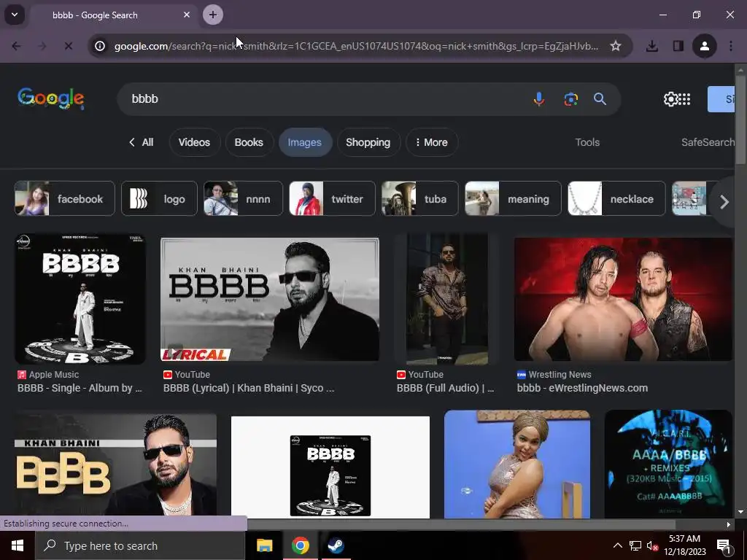This screenshot has height=560, width=747.
Task: Open the wrestlers image thumbnail
Action: (623, 299)
